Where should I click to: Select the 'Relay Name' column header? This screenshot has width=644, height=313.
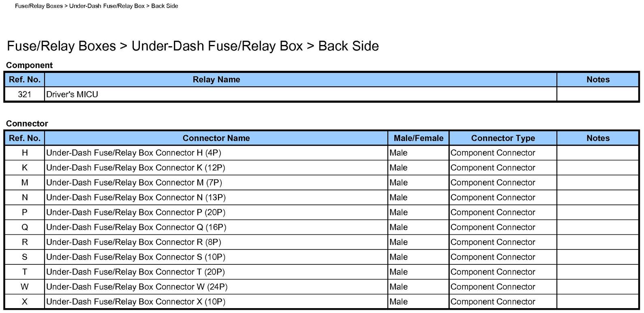coord(216,80)
